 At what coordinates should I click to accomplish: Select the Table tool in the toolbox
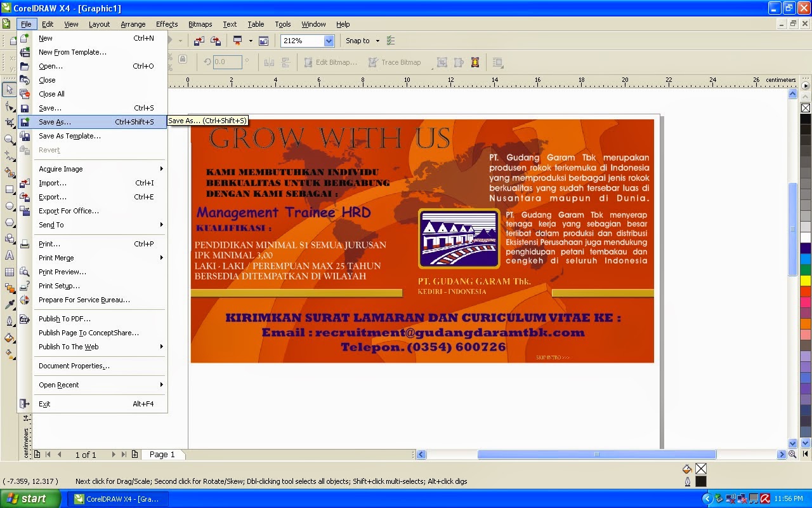click(10, 272)
